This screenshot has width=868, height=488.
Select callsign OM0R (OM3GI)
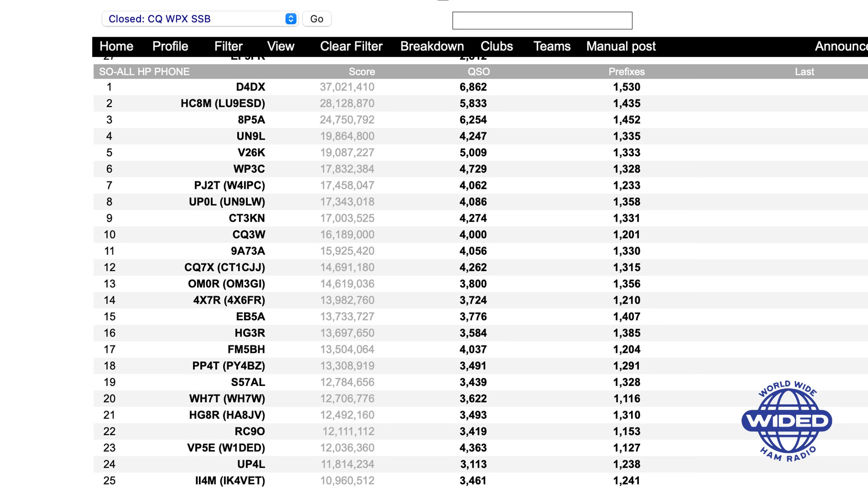pos(226,284)
